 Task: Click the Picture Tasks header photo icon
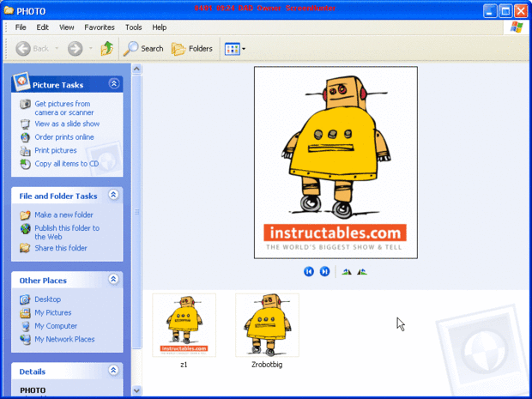coord(21,82)
